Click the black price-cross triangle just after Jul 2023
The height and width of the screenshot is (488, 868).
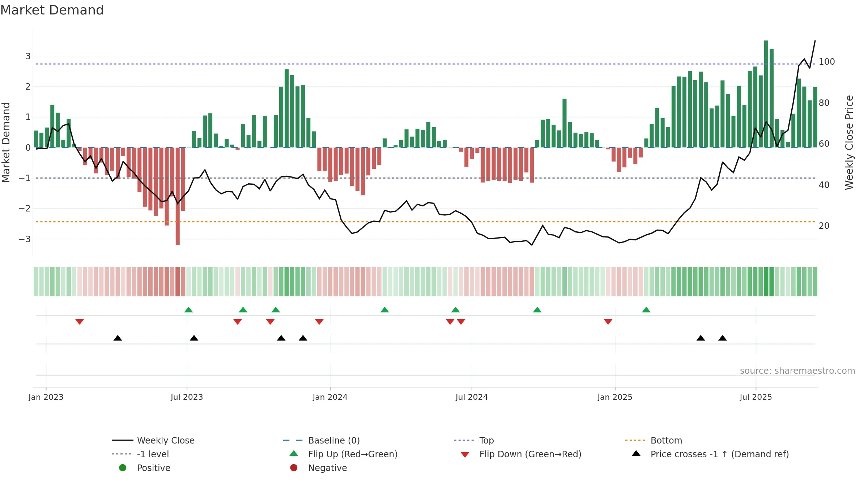pyautogui.click(x=194, y=338)
